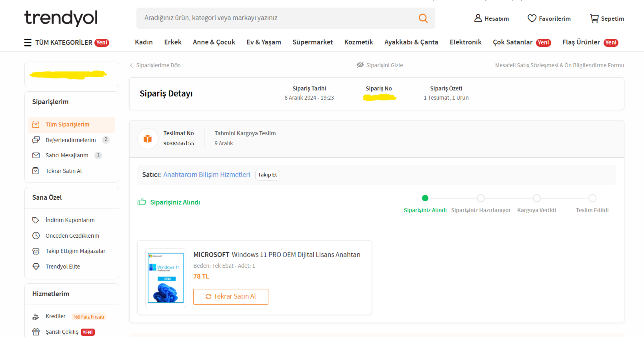Open the Kadın category

[x=144, y=42]
